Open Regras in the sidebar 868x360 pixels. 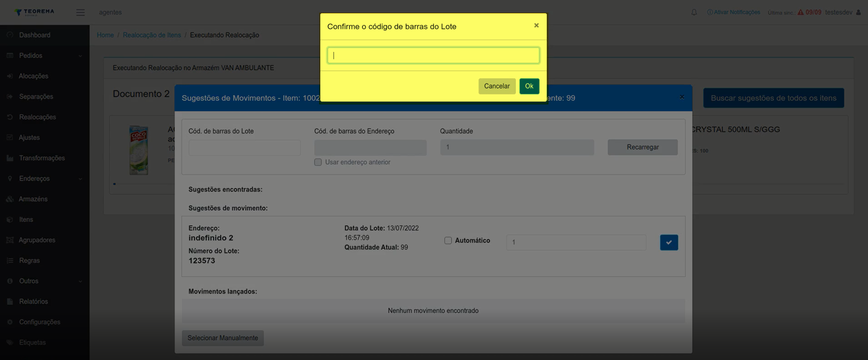click(29, 261)
